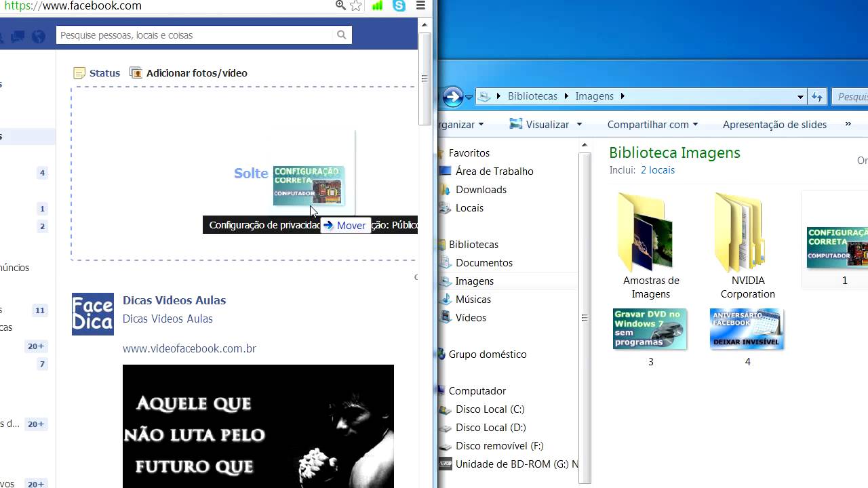
Task: Click the Aquele que não luta post image
Action: click(x=258, y=426)
